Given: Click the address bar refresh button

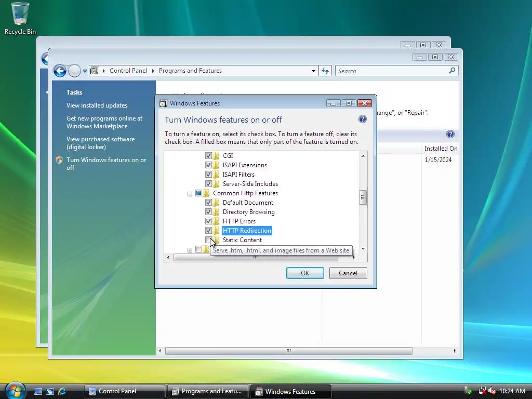Looking at the screenshot, I should pos(325,71).
